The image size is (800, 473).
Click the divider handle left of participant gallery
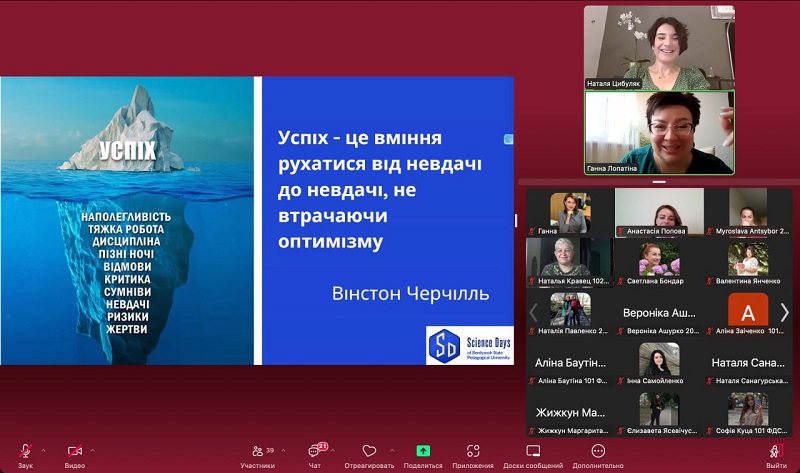pos(517,219)
